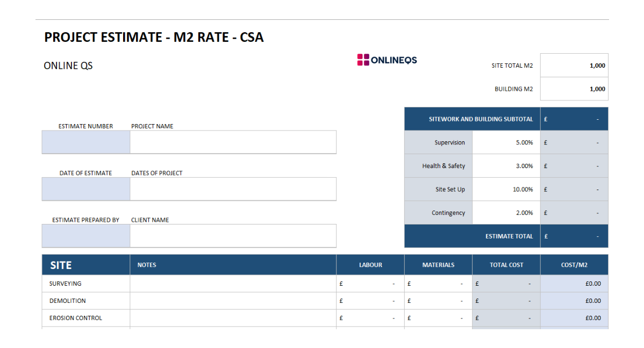Select the SITE section header cell
This screenshot has width=644, height=348.
point(86,265)
